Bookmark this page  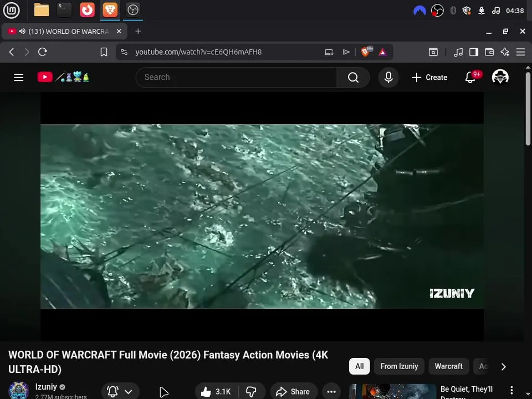click(x=104, y=52)
